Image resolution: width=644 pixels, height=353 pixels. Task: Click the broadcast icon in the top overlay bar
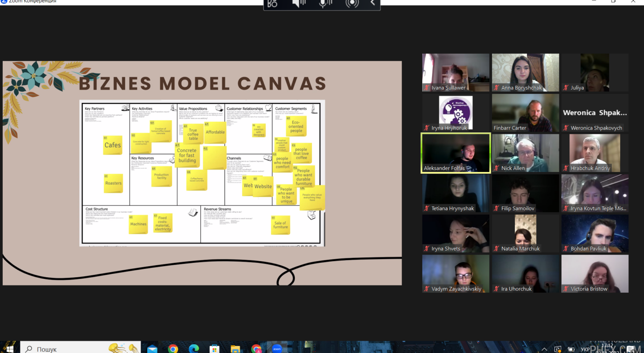click(352, 4)
